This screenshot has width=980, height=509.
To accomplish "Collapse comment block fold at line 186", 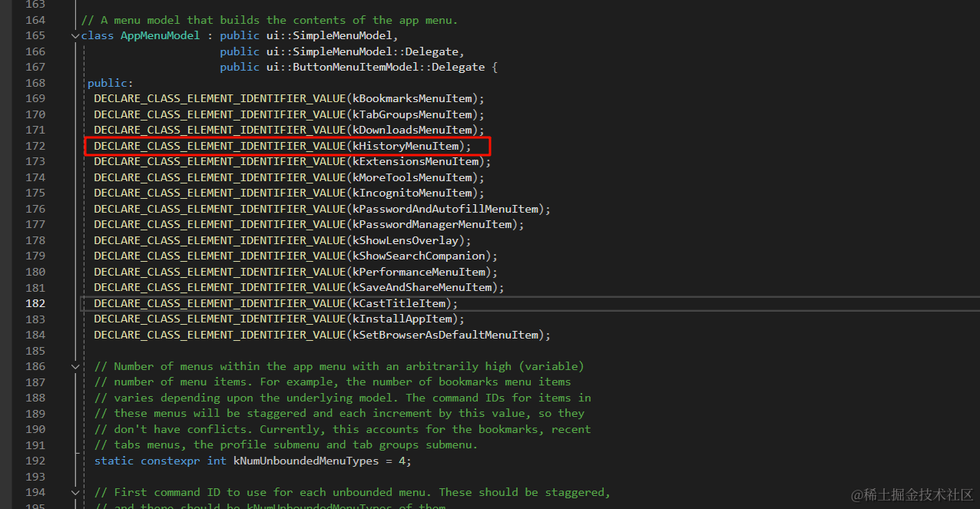I will (74, 367).
